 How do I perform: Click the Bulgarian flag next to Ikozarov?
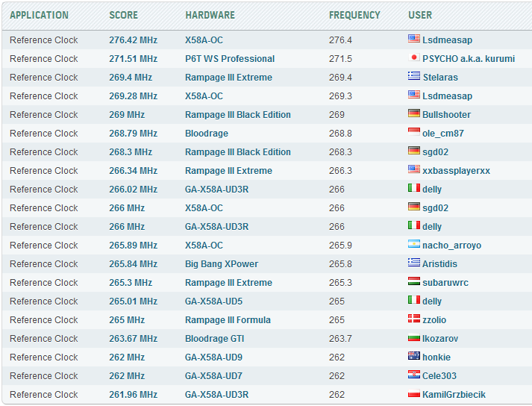(x=413, y=337)
